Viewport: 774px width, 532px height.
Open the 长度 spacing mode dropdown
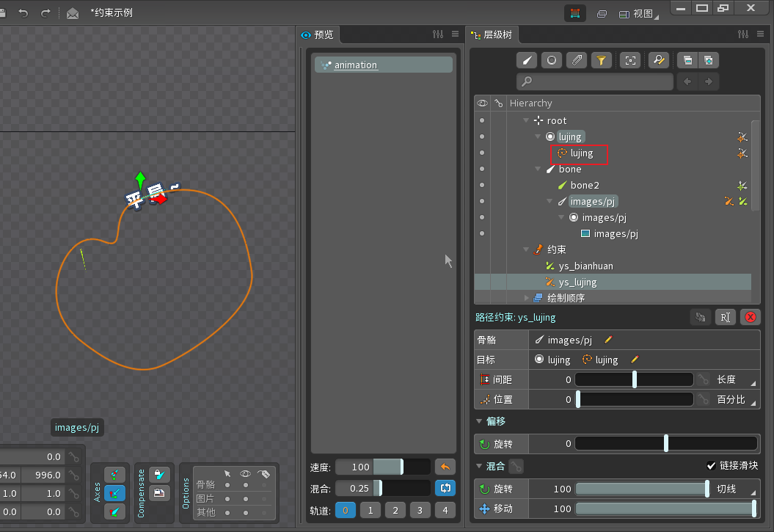tap(735, 379)
